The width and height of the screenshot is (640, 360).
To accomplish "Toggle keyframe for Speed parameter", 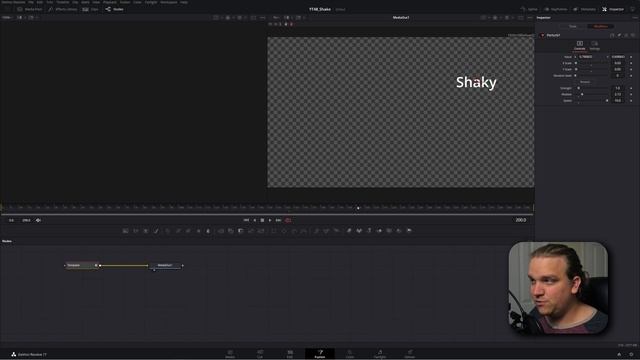I will 631,100.
